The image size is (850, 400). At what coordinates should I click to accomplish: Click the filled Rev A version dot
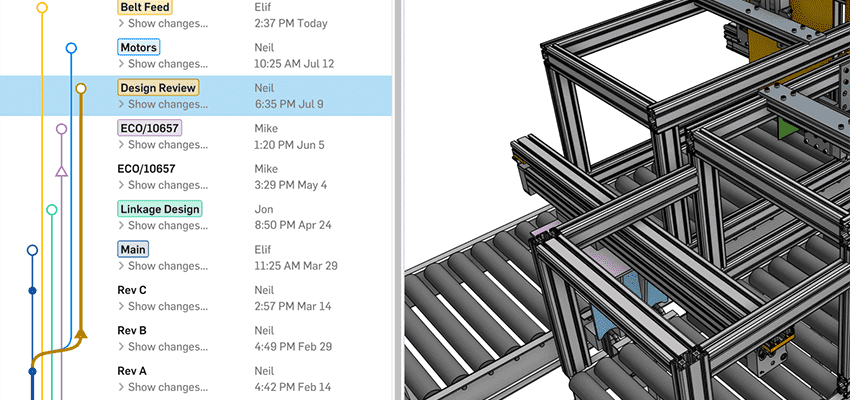click(32, 372)
